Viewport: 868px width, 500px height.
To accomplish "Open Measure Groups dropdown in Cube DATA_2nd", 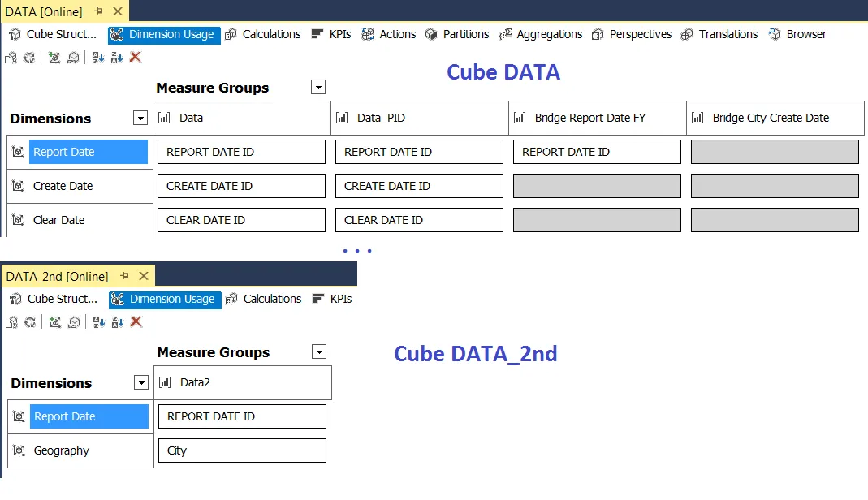I will coord(319,351).
